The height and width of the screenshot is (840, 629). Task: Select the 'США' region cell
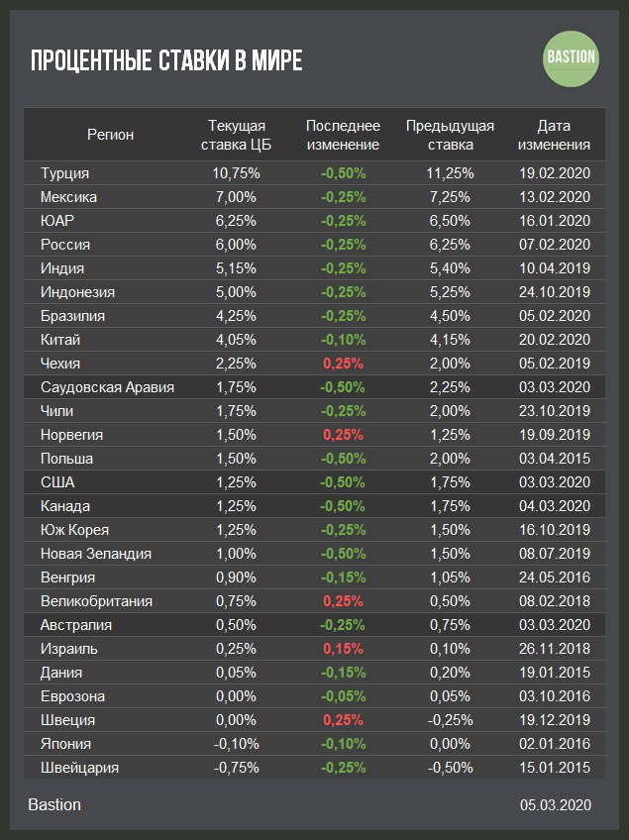(57, 481)
